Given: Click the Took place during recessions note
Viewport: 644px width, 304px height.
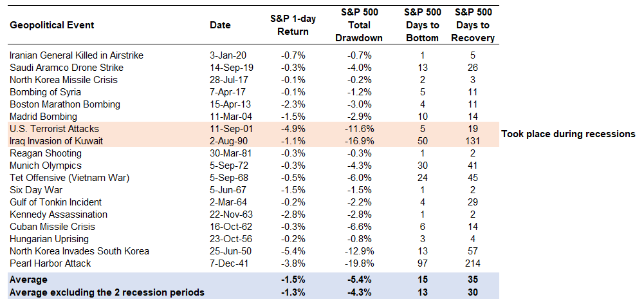Looking at the screenshot, I should pyautogui.click(x=568, y=135).
